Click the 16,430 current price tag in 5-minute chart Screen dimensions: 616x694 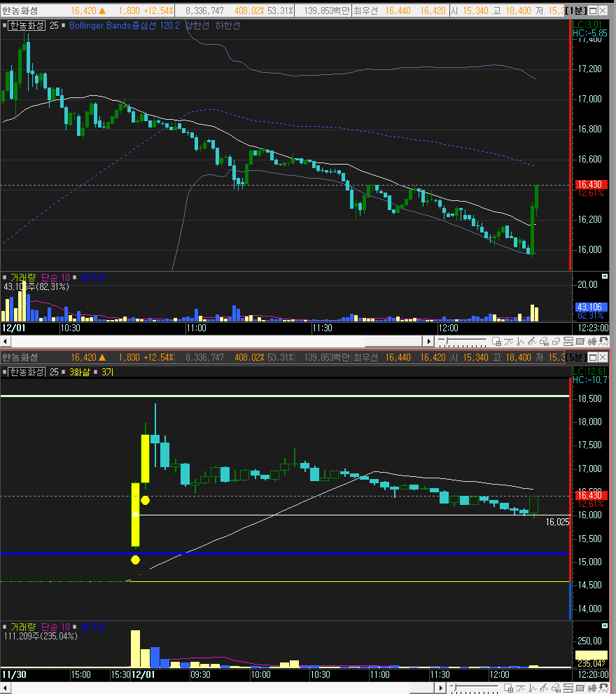click(591, 495)
